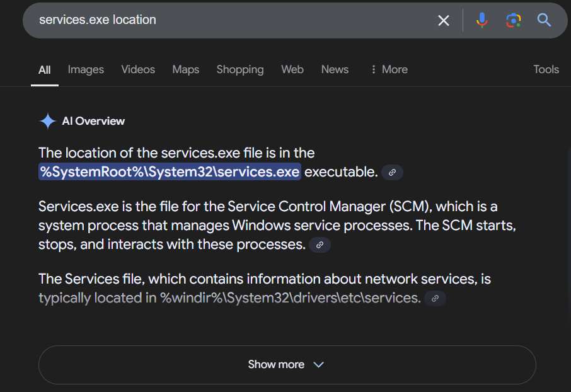Click text 'The location of the services.exe file'
The image size is (571, 392).
[x=151, y=153]
